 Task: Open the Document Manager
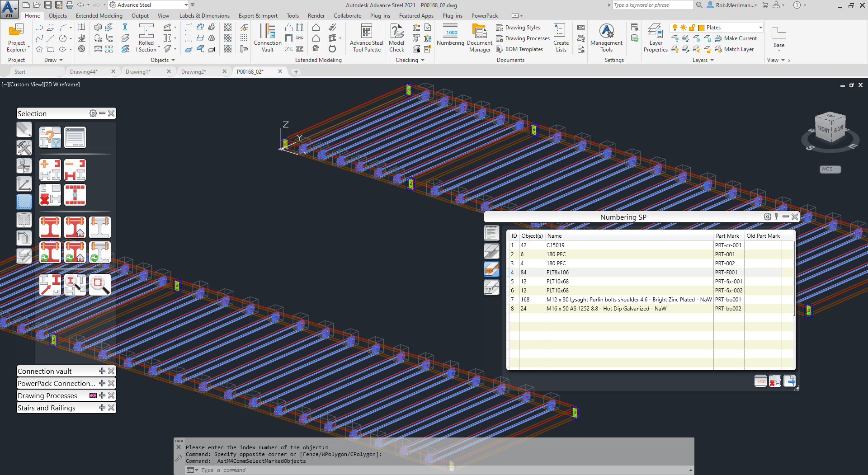[479, 38]
